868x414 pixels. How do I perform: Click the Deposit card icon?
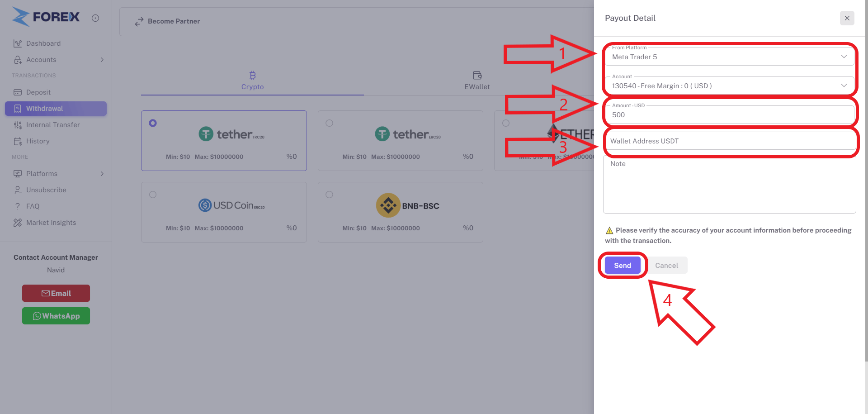coord(18,92)
